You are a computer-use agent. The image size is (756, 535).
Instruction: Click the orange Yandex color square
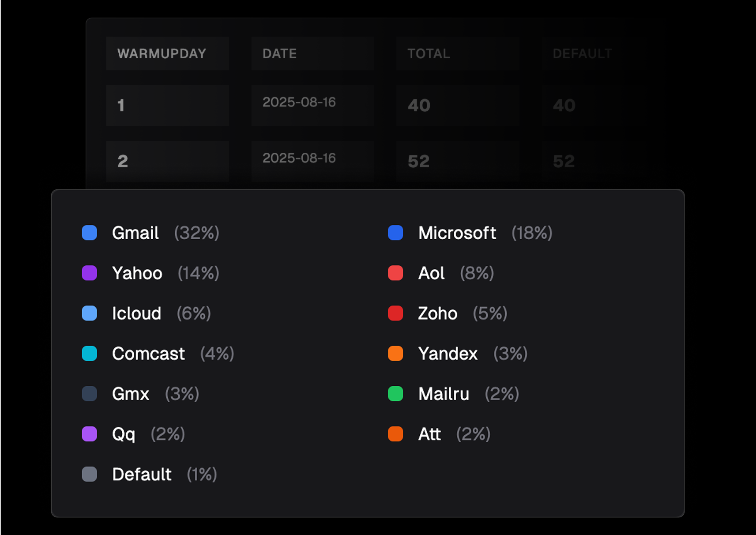coord(395,353)
